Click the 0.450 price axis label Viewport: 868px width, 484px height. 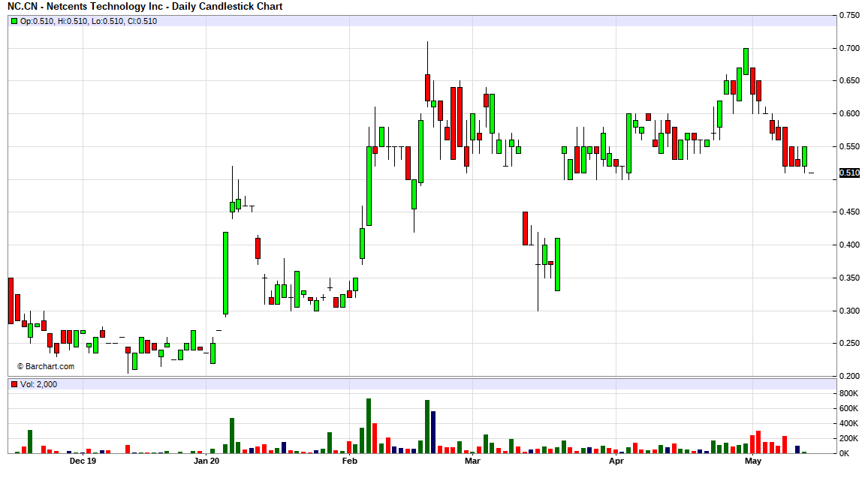(850, 212)
